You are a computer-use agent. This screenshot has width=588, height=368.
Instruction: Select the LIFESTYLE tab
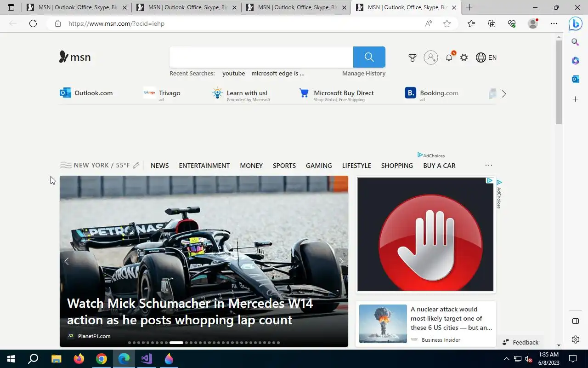pyautogui.click(x=356, y=166)
